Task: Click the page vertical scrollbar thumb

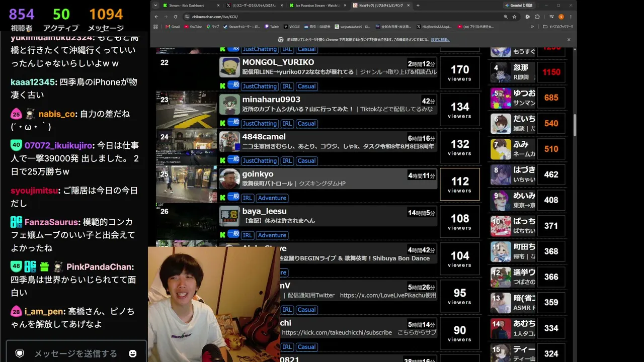Action: point(575,125)
